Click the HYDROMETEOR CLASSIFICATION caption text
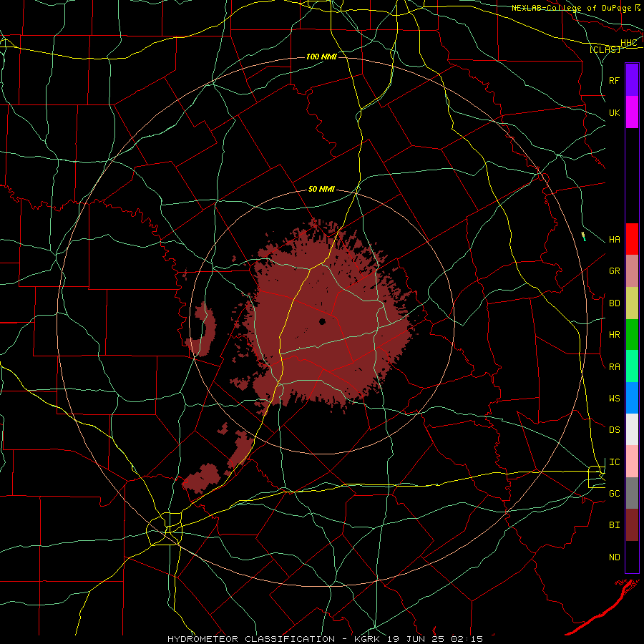The image size is (644, 644). [251, 639]
